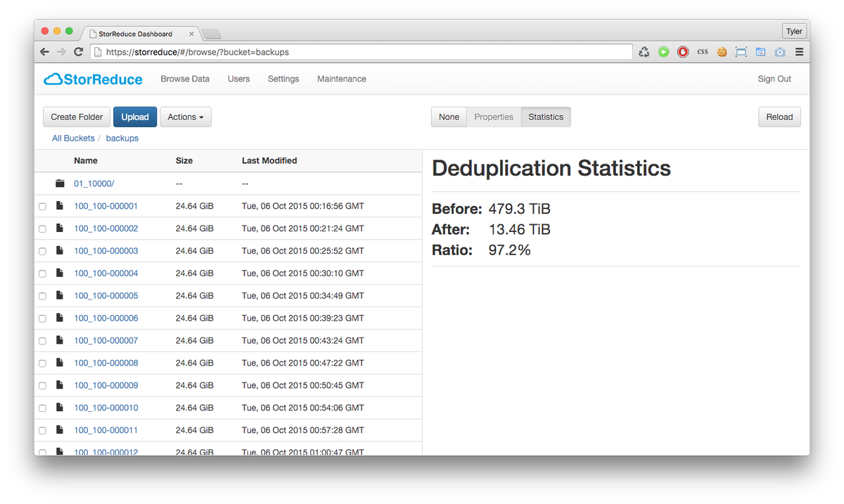Open the All Buckets breadcrumb link

tap(72, 138)
